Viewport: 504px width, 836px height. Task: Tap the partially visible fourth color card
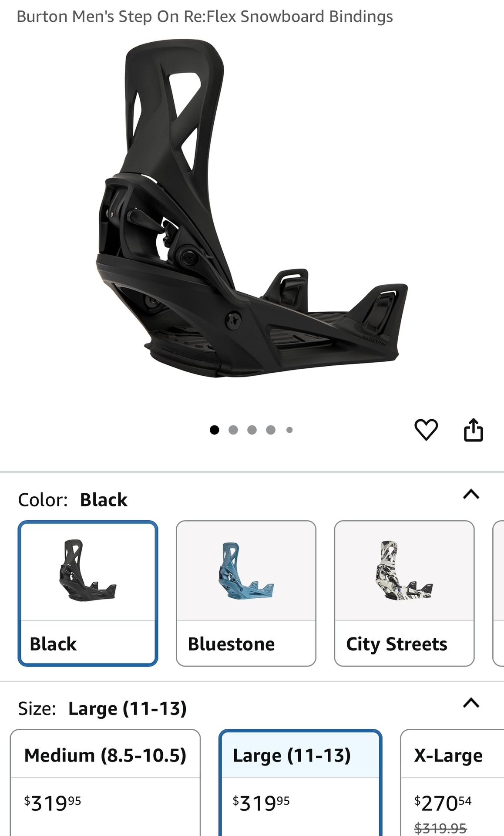(498, 593)
